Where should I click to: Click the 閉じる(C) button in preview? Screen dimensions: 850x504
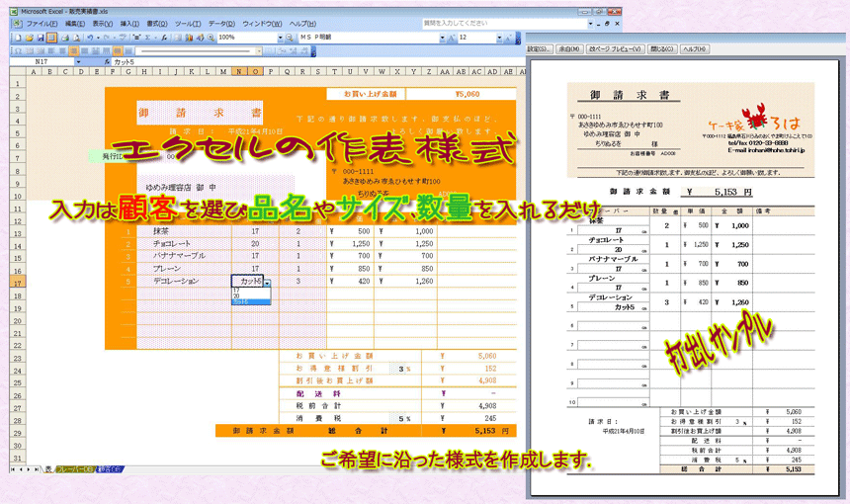pos(661,48)
